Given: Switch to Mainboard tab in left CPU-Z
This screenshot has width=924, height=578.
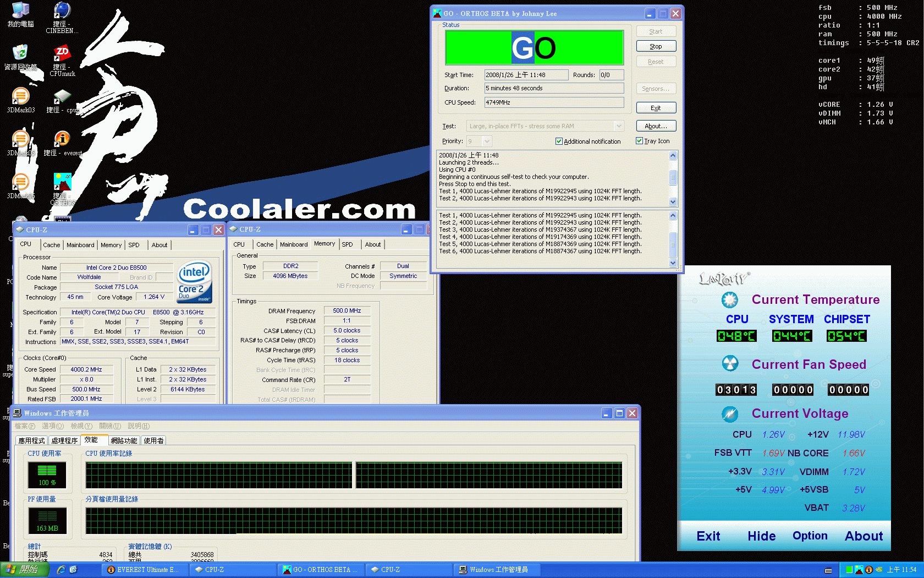Looking at the screenshot, I should (80, 245).
